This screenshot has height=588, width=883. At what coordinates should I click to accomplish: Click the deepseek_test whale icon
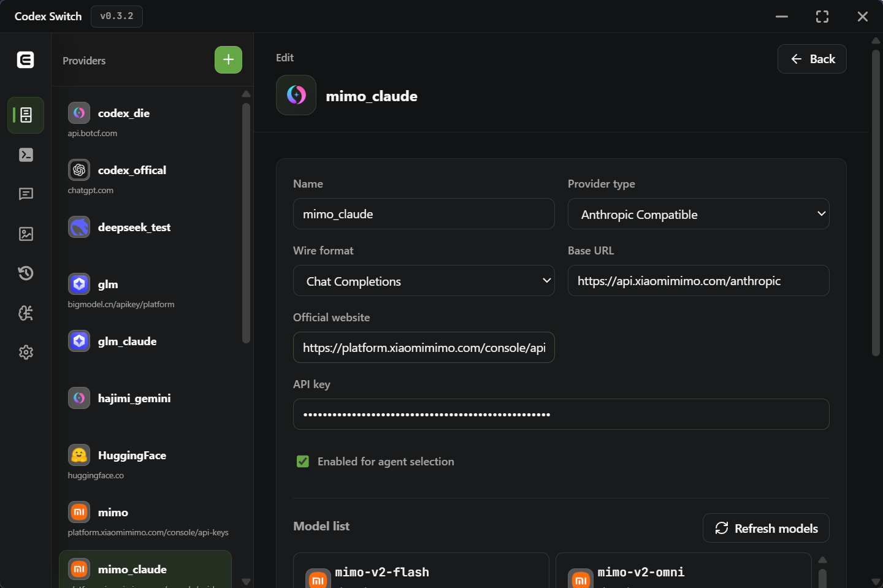[x=79, y=227]
